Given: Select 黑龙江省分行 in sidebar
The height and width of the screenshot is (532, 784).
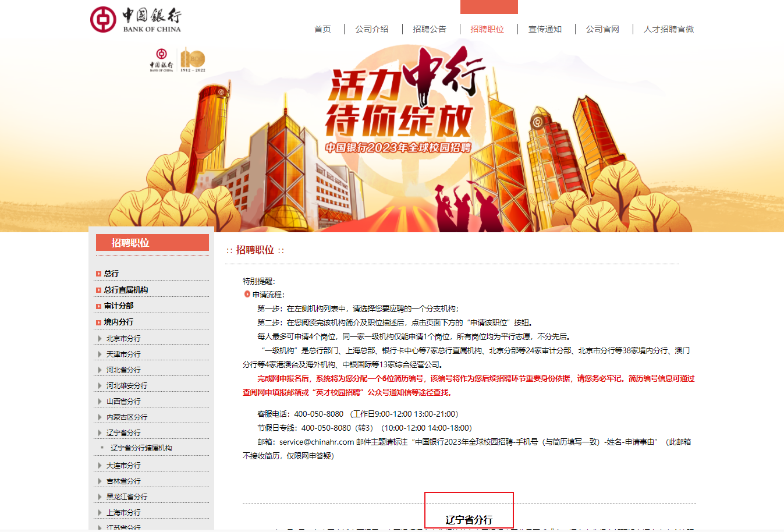Looking at the screenshot, I should [127, 496].
